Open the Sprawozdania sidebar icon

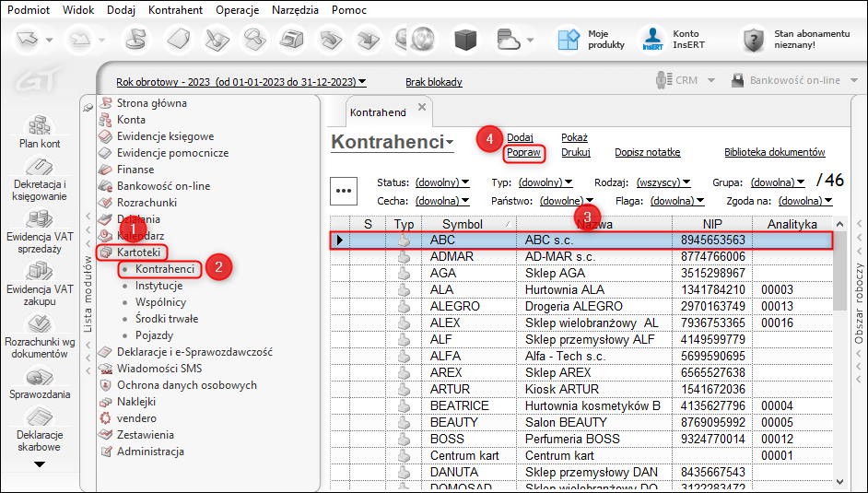tap(40, 378)
